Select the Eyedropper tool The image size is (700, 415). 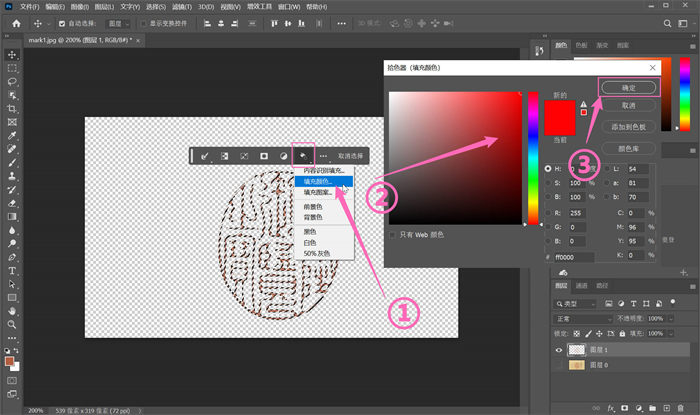[x=13, y=135]
